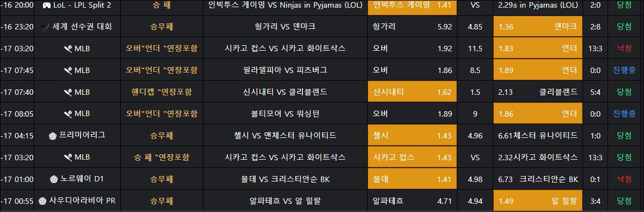Click the gamepad icon beside LoL - LPL Split 2
644x212 pixels.
coord(47,5)
